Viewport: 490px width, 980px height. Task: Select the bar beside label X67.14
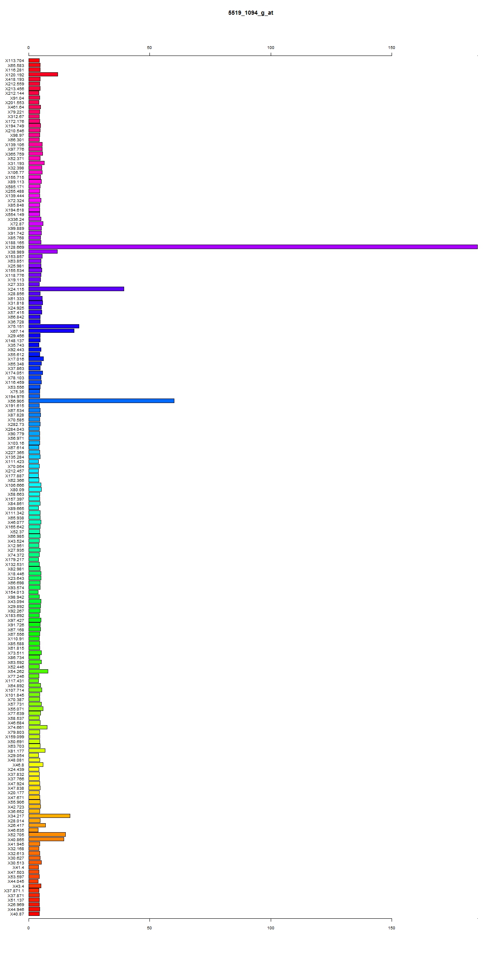click(51, 331)
